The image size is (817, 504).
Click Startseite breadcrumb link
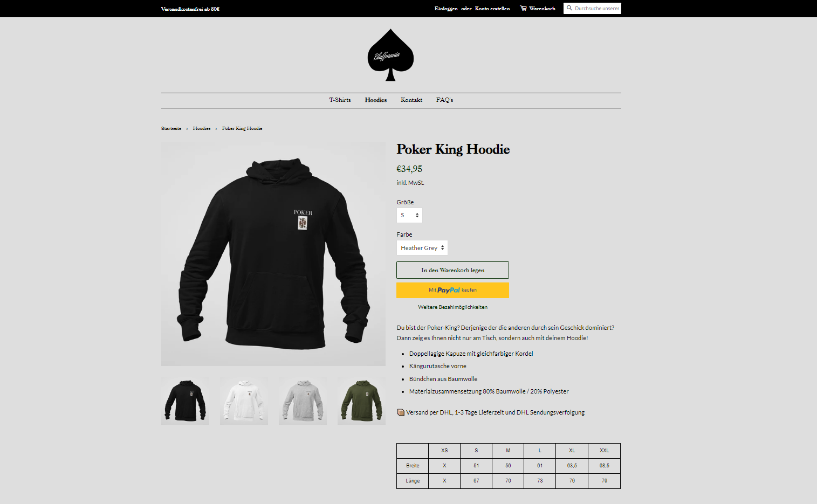coord(171,128)
